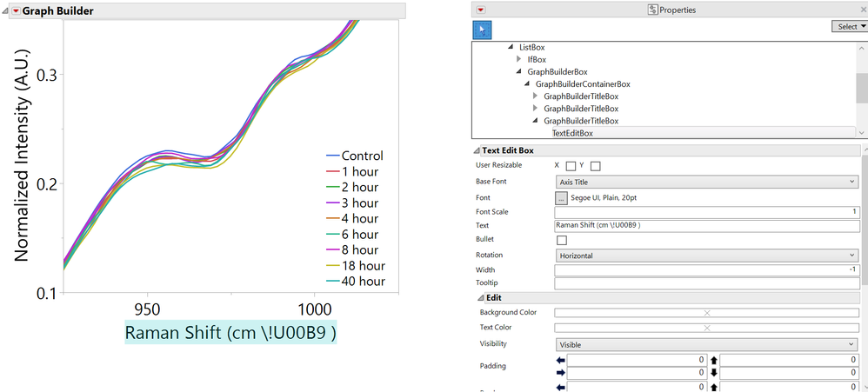Screen dimensions: 868x392
Task: Click the 4 hour legend entry
Action: (352, 219)
